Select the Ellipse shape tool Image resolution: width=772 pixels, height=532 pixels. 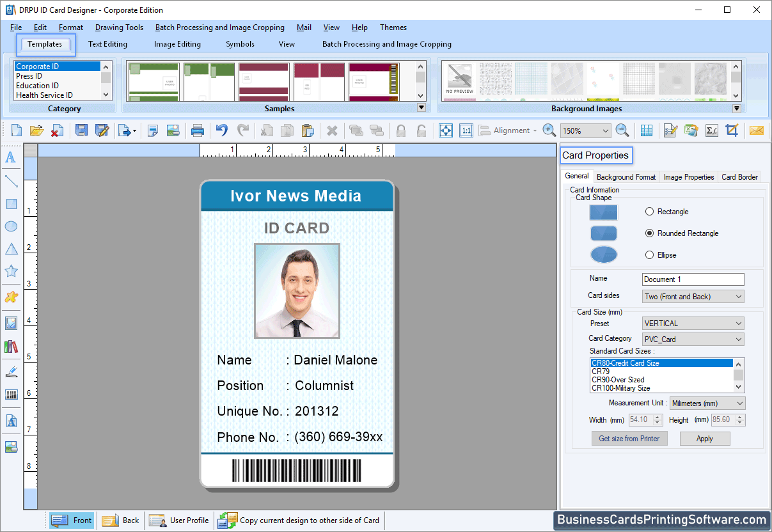tap(11, 226)
